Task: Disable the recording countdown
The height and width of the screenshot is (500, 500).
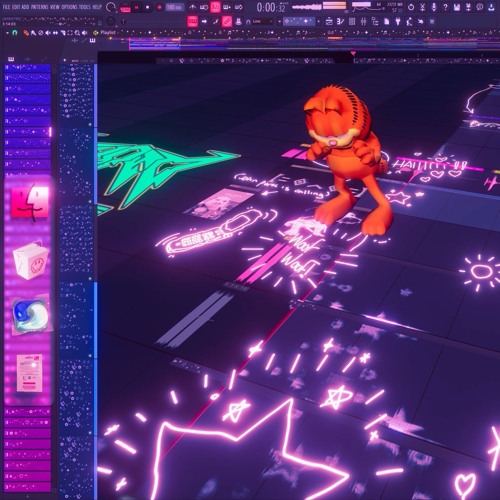Action: point(215,7)
